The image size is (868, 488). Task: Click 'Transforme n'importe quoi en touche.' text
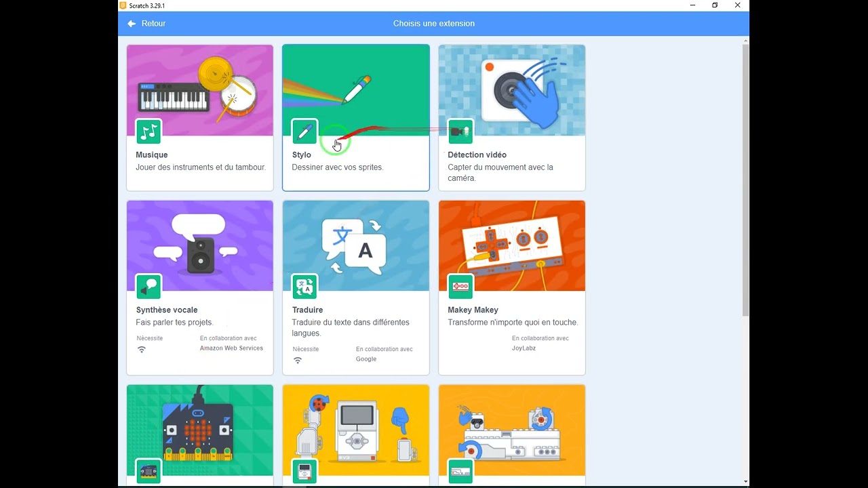pos(513,323)
